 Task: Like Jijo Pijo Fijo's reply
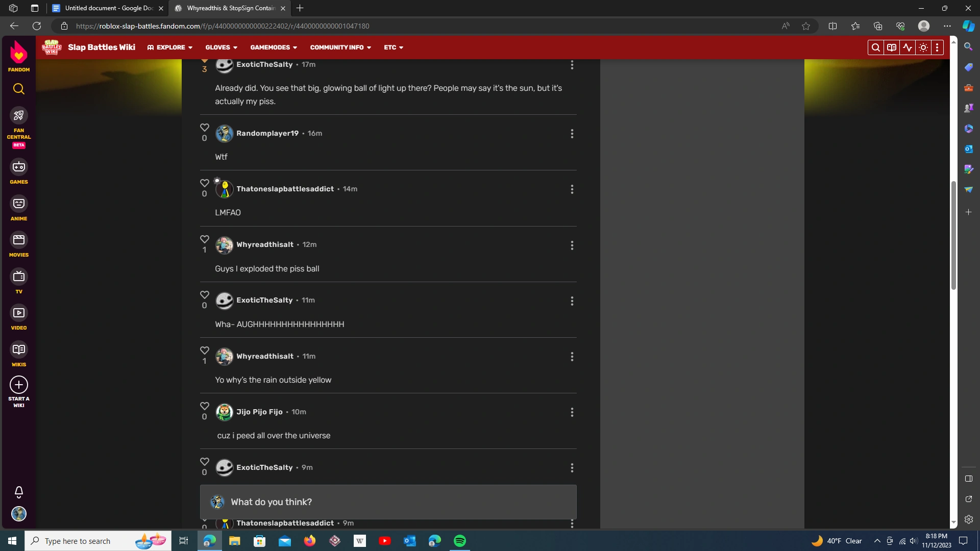coord(205,406)
